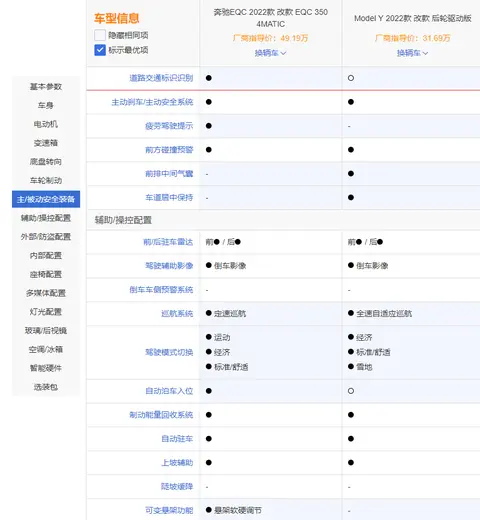Image resolution: width=480 pixels, height=520 pixels.
Task: Open the 前排中间气囊 link
Action: (169, 174)
